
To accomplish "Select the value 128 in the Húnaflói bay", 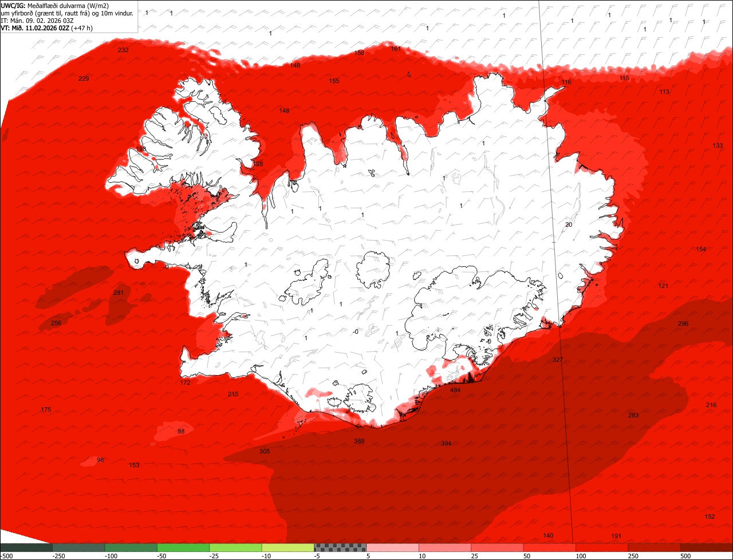I will pyautogui.click(x=258, y=164).
